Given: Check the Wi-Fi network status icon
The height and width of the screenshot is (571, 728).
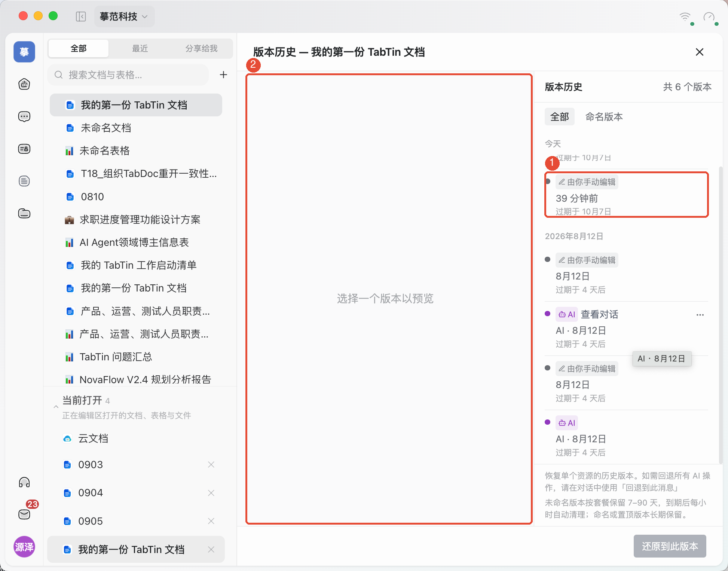Looking at the screenshot, I should (685, 17).
